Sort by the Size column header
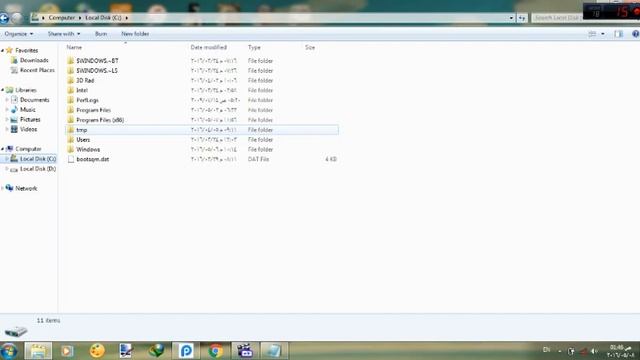 tap(310, 47)
